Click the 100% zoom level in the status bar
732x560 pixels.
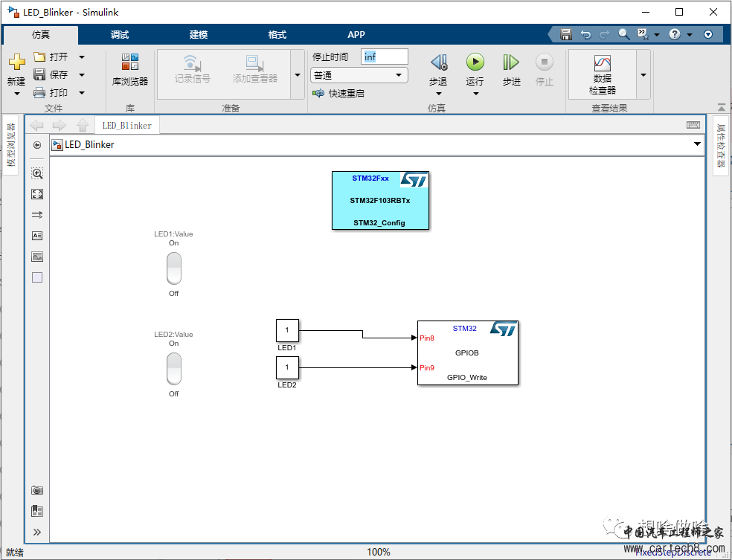pyautogui.click(x=379, y=552)
